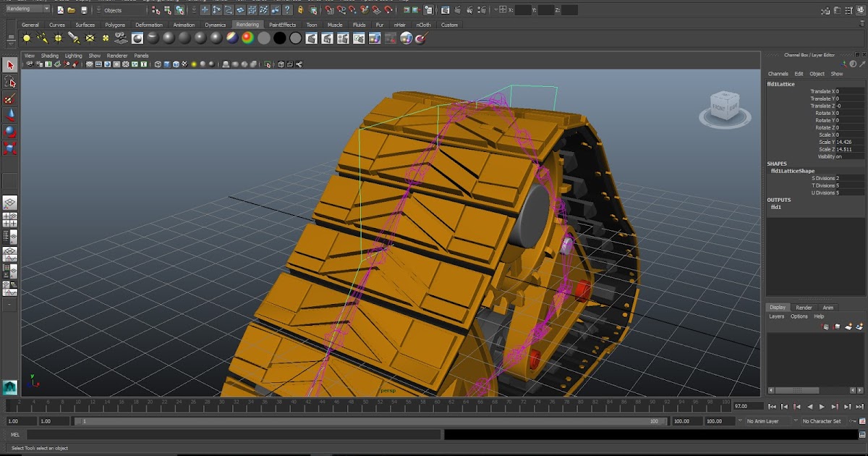This screenshot has height=456, width=868.
Task: Click inside the MEL command line field
Action: [x=217, y=434]
